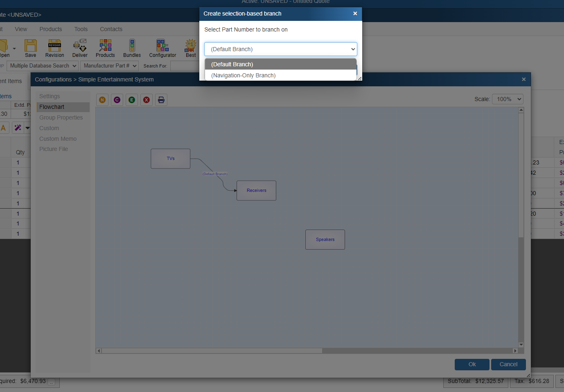The image size is (564, 392).
Task: Open the Custom Memo section
Action: (63, 139)
